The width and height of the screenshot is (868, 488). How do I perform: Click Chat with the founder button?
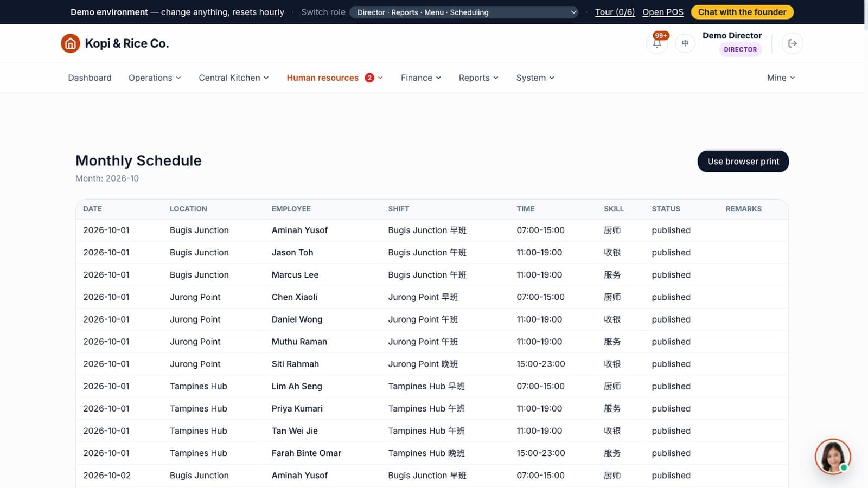(x=742, y=12)
